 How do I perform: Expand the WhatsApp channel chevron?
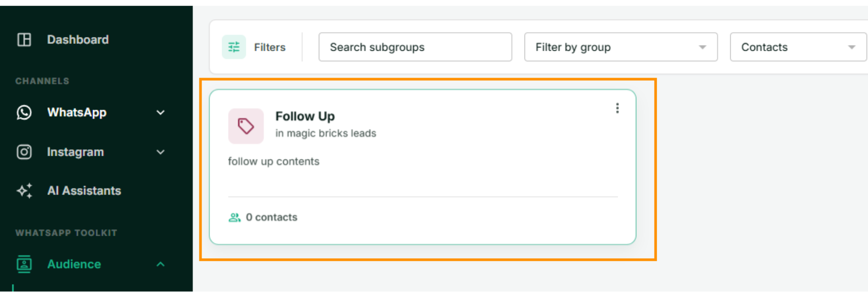tap(161, 112)
